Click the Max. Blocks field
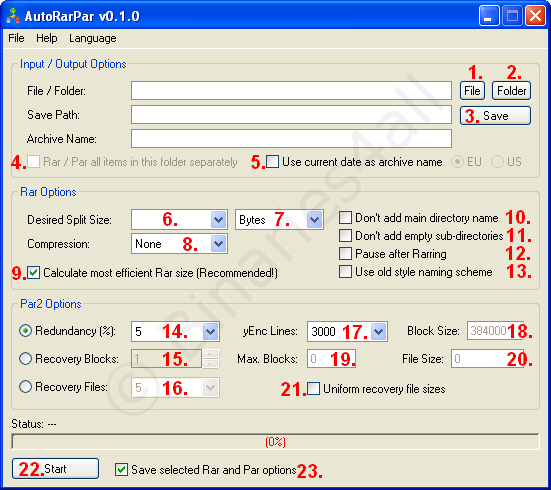This screenshot has height=490, width=551. [x=331, y=359]
